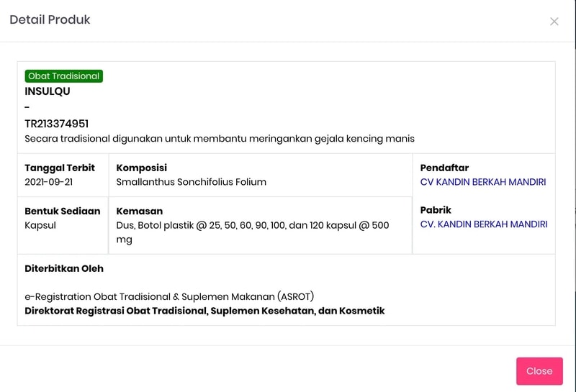The image size is (576, 392).
Task: Click the Kemasan heading
Action: point(140,211)
